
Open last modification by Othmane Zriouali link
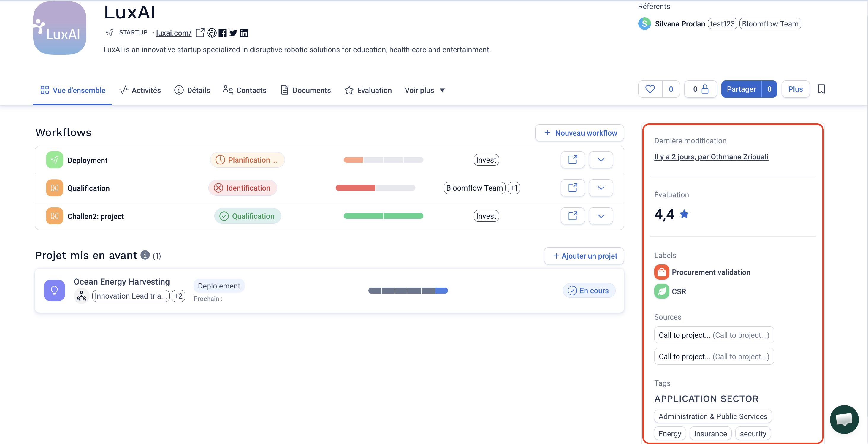tap(711, 157)
